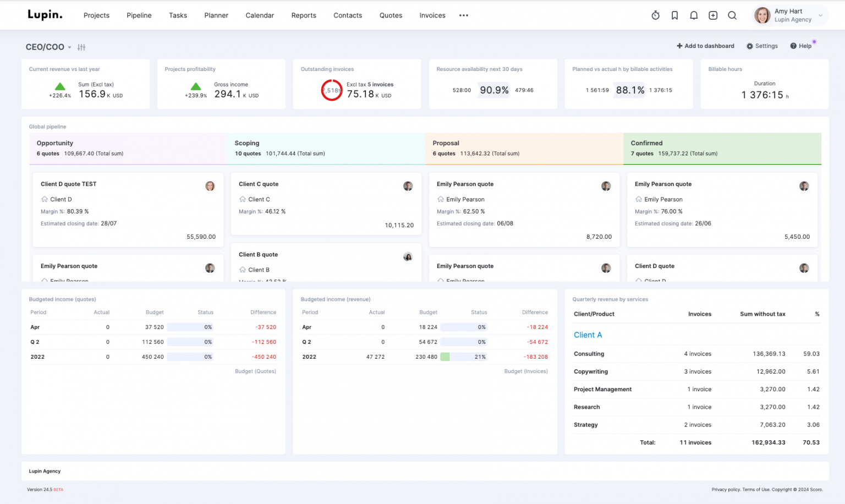
Task: Click the Help question mark icon
Action: [x=793, y=46]
